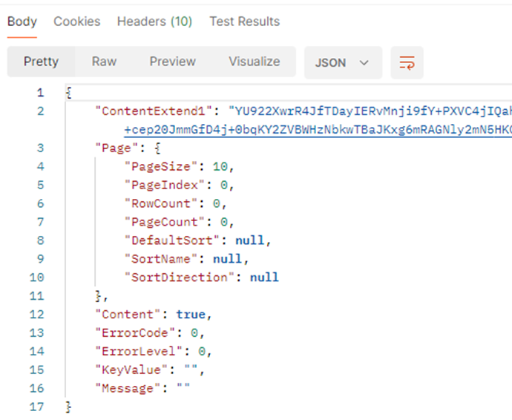The image size is (512, 420).
Task: Click the SortDirection null value
Action: (x=264, y=278)
